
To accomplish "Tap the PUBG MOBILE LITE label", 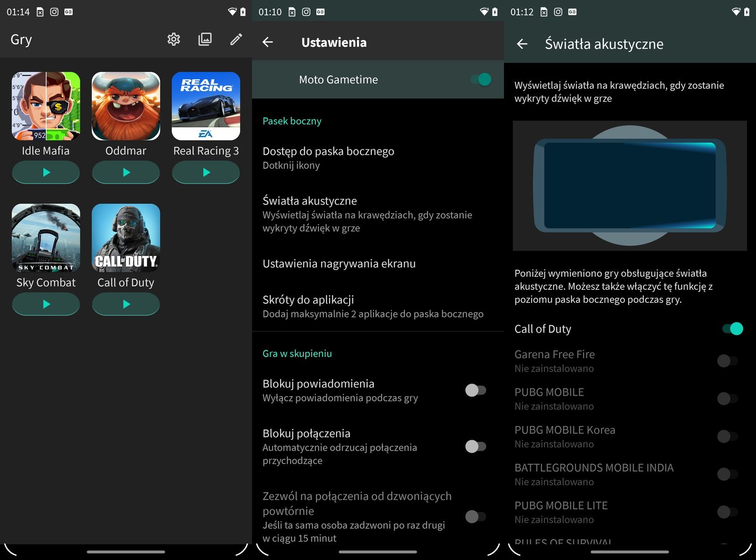I will 561,505.
